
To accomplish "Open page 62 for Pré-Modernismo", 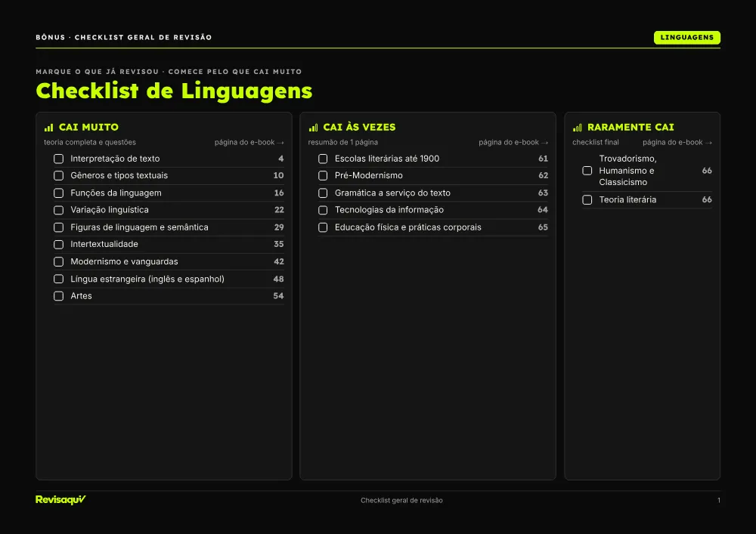I will (544, 176).
